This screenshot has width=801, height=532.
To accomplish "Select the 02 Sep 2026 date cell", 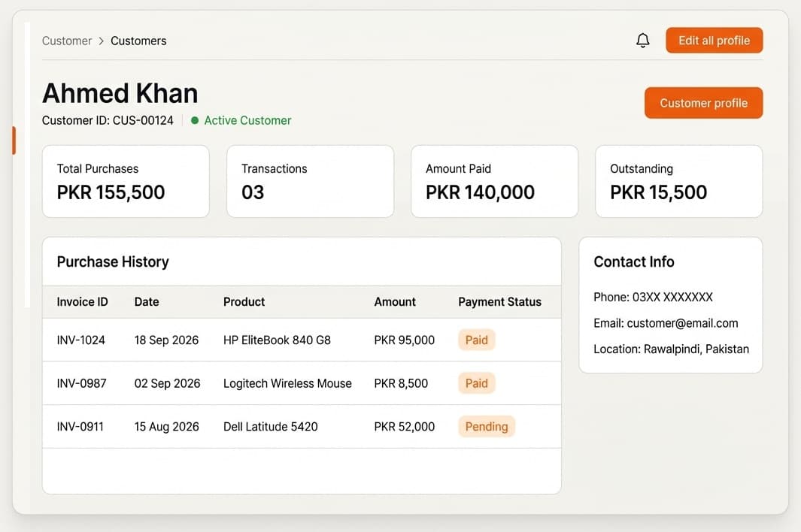I will pos(167,383).
